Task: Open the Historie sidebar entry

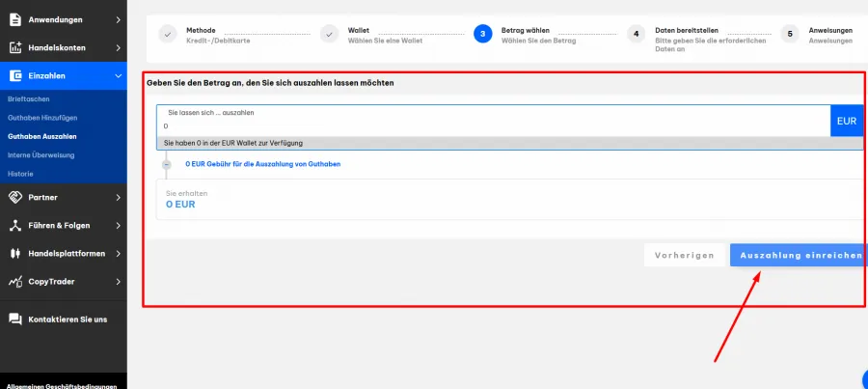Action: click(20, 174)
